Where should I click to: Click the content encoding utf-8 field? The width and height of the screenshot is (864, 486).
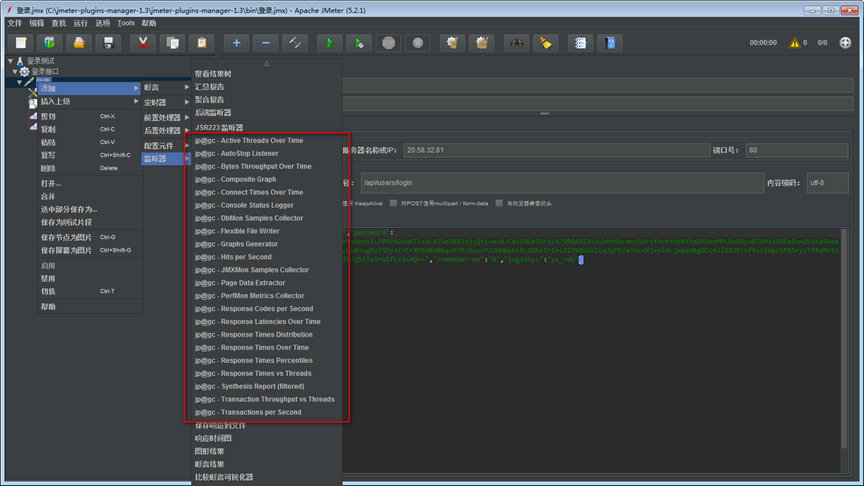click(x=827, y=183)
